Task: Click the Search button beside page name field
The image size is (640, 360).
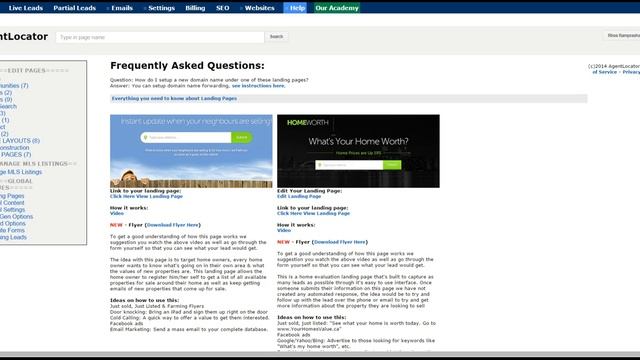Action: [276, 37]
